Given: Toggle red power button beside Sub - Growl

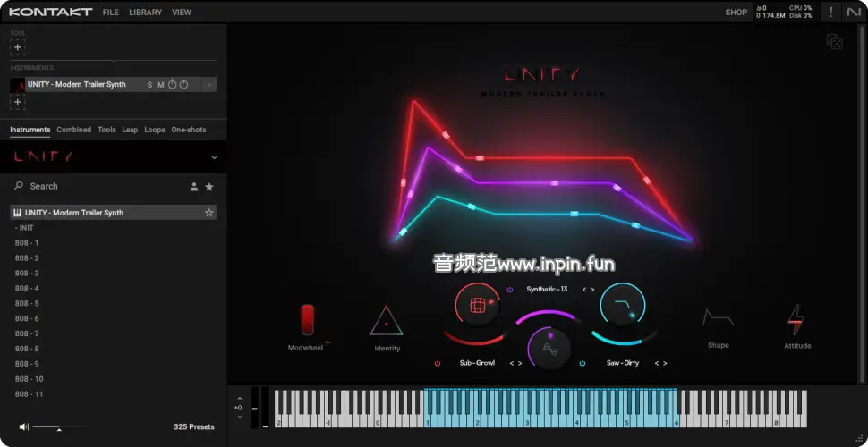Looking at the screenshot, I should [438, 364].
